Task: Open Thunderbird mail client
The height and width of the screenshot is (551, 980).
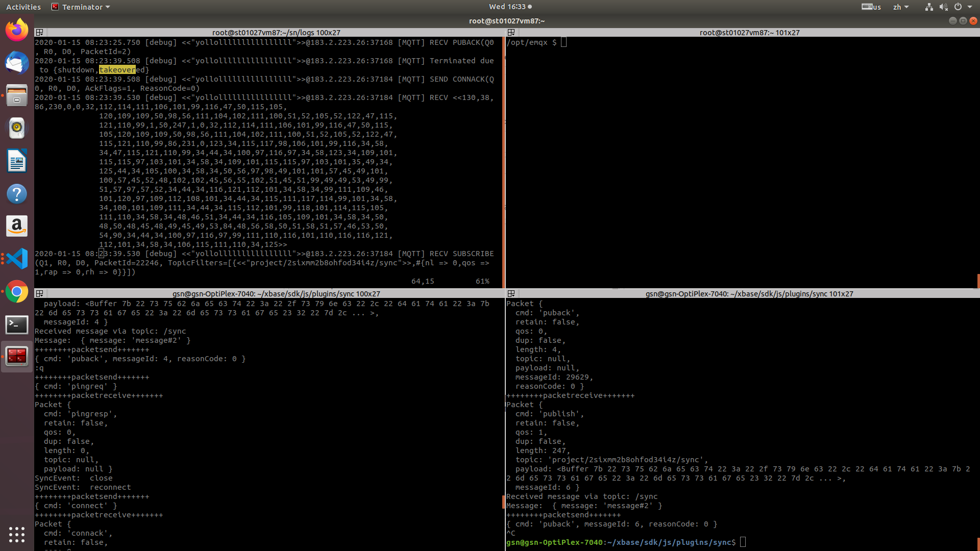Action: pos(17,63)
